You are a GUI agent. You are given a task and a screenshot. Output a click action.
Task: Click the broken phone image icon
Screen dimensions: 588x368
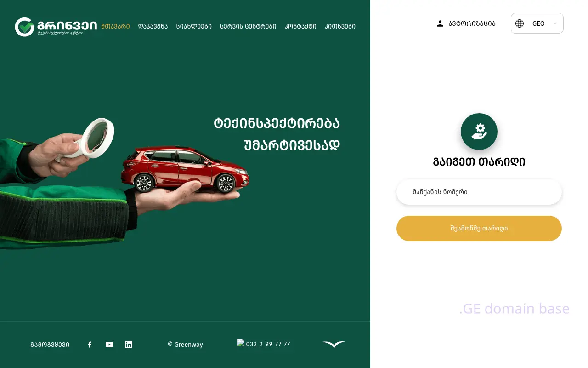pos(241,343)
